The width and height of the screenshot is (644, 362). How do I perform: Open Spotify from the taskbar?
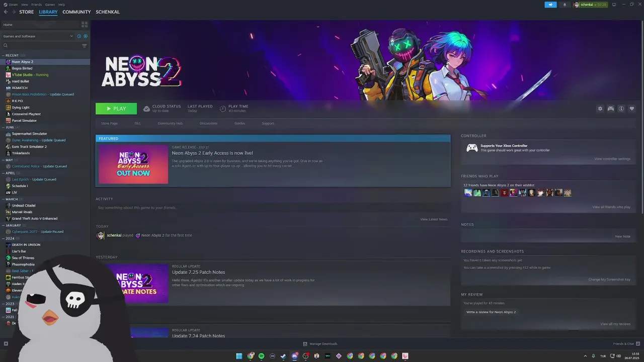click(261, 356)
